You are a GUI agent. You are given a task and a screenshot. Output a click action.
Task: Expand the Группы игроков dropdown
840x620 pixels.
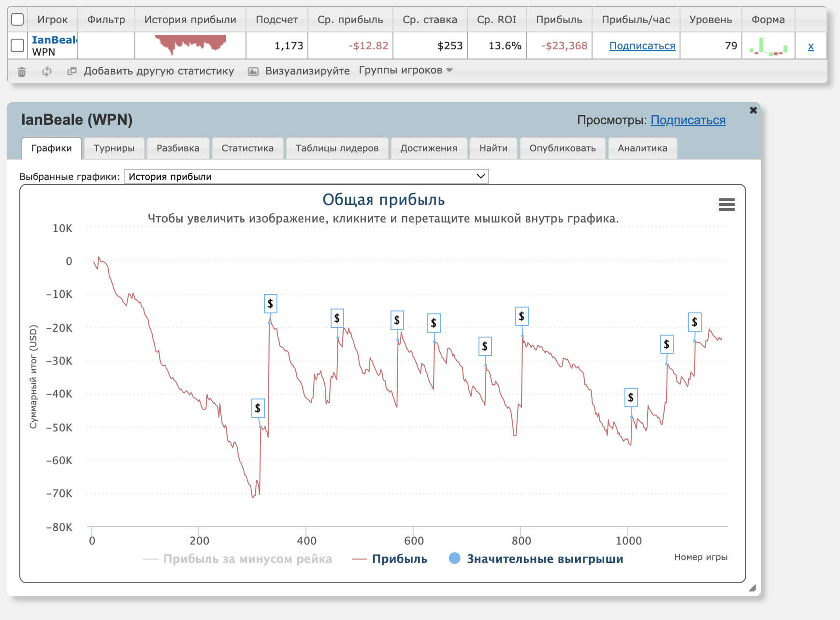click(x=406, y=71)
